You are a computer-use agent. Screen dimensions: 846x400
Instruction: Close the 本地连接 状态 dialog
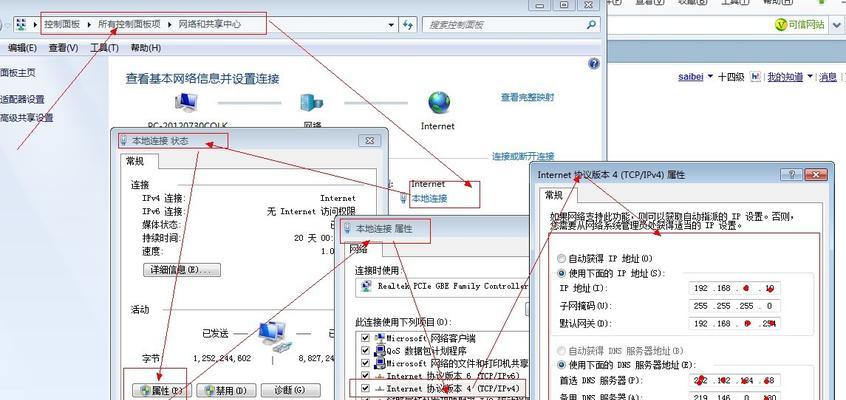[370, 140]
